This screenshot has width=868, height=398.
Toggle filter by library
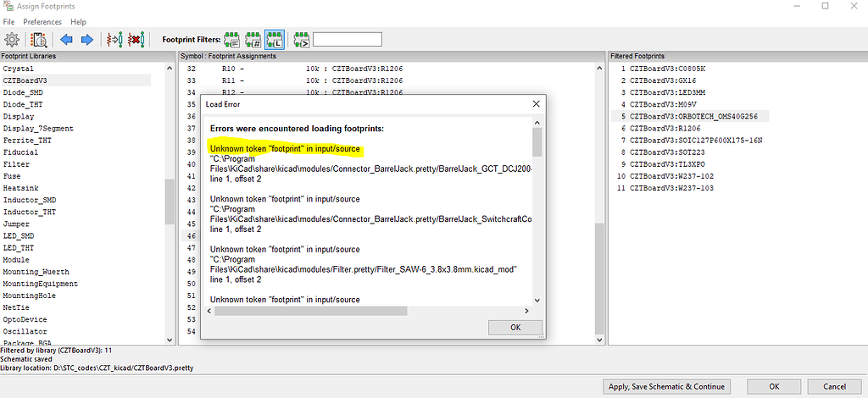[275, 39]
